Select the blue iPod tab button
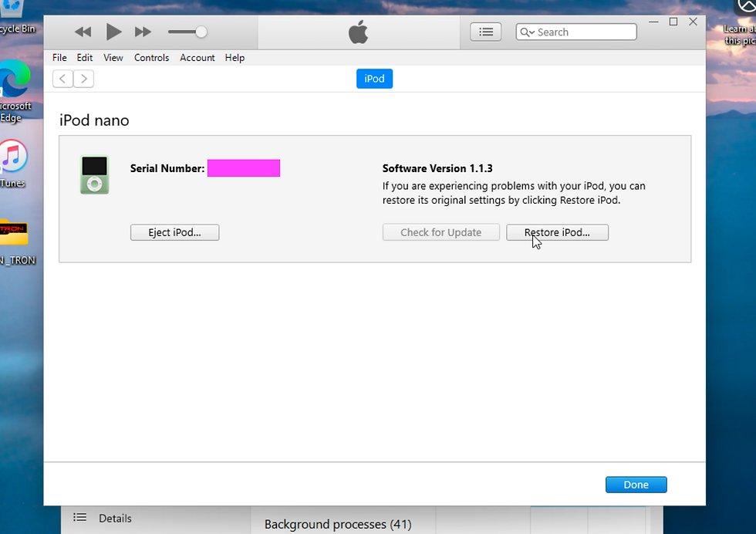The width and height of the screenshot is (756, 534). [374, 79]
